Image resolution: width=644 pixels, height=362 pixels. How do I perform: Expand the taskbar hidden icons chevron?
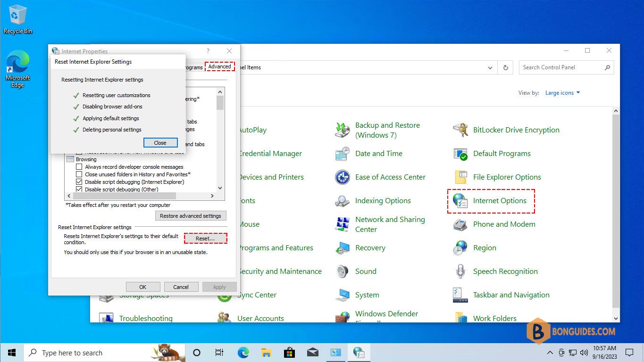coord(550,352)
